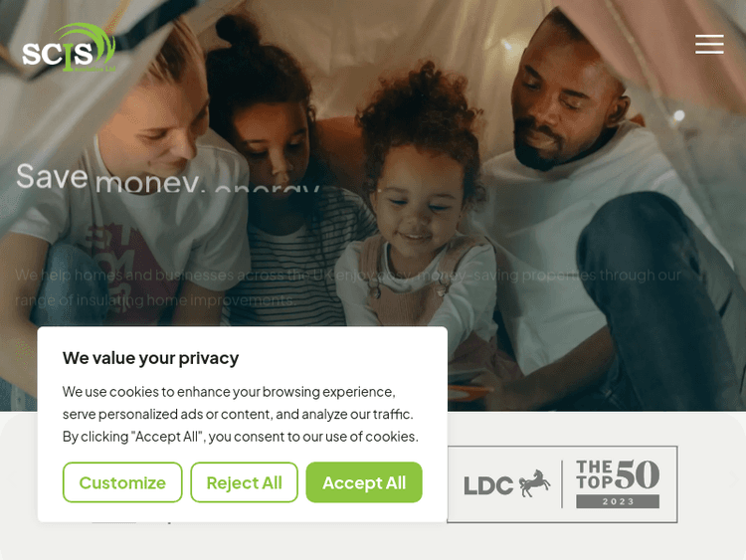Screen dimensions: 746x560
Task: Open Customize cookie preferences
Action: tap(122, 482)
